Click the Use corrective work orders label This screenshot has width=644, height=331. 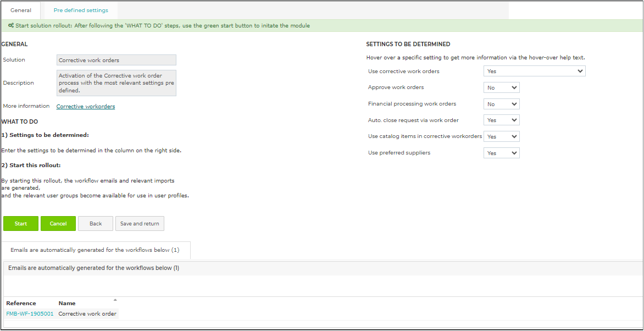(404, 71)
